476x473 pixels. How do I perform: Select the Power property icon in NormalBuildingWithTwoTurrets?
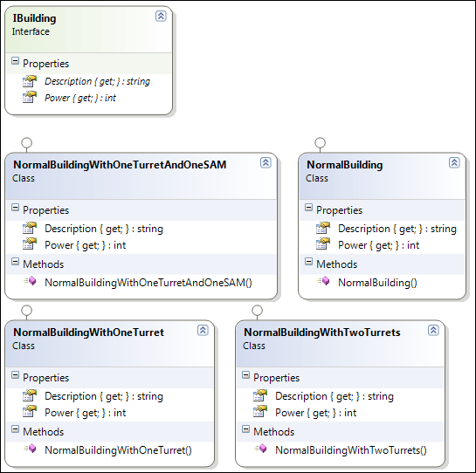pyautogui.click(x=260, y=411)
